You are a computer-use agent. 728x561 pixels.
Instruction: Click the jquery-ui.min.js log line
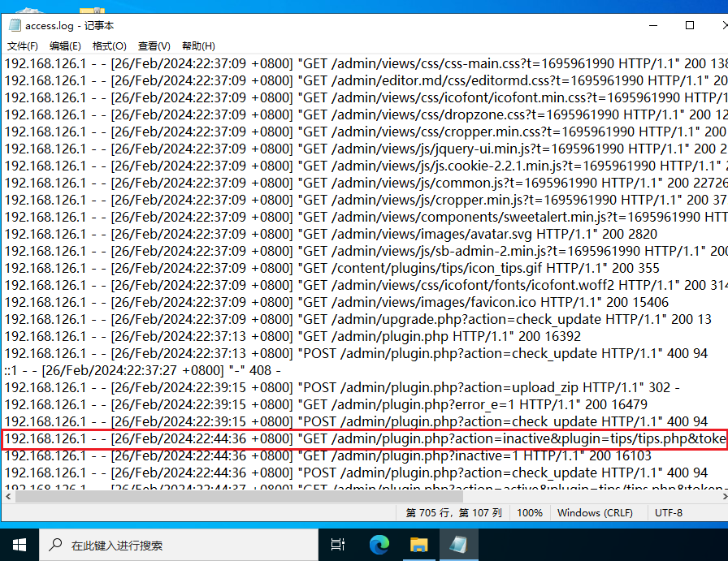click(x=366, y=149)
